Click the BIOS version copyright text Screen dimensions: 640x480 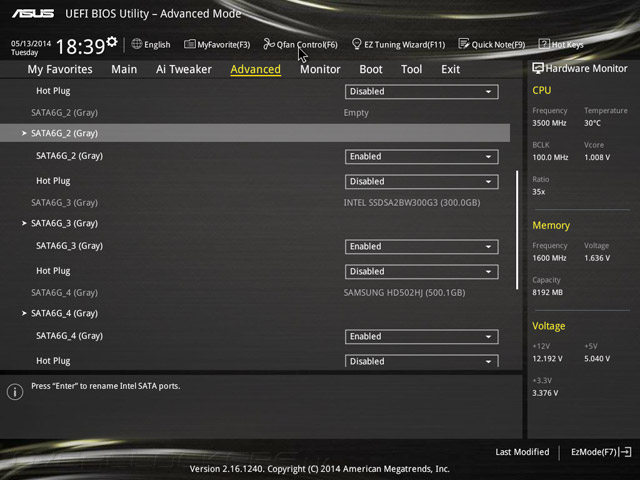(320, 469)
